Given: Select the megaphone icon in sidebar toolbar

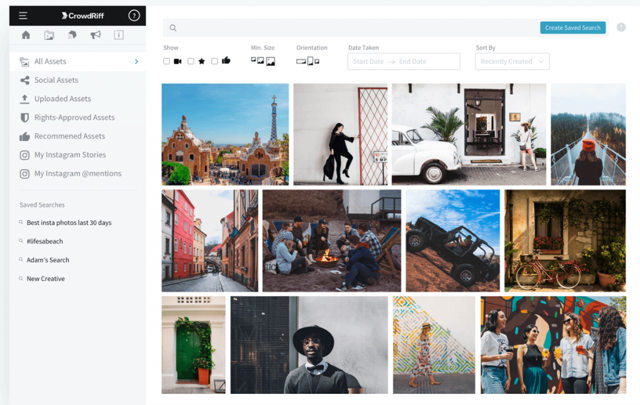Looking at the screenshot, I should (x=96, y=35).
